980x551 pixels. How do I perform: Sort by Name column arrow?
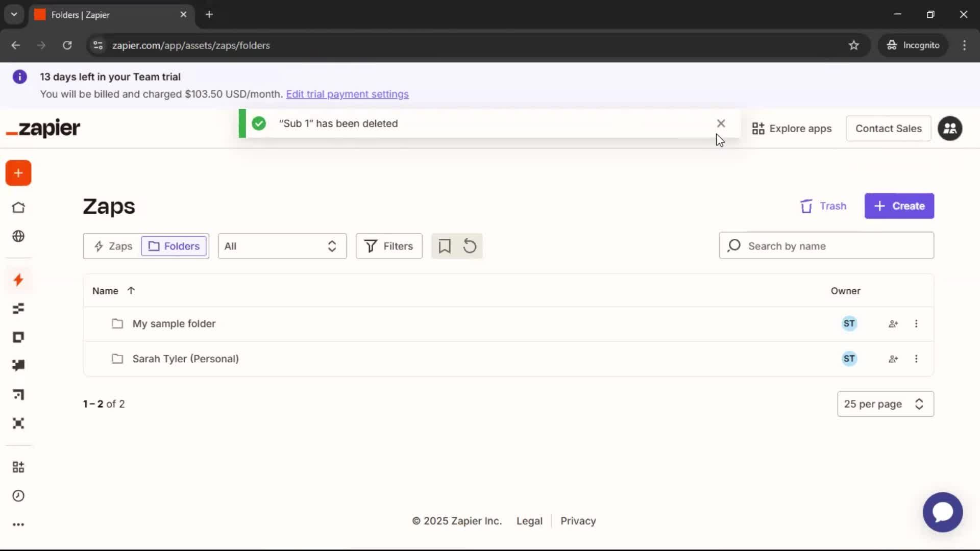click(131, 291)
